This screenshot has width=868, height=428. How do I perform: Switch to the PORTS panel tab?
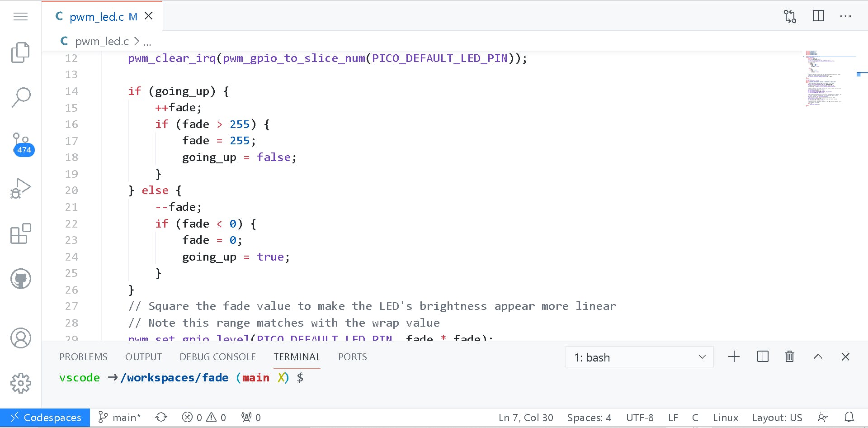(x=353, y=357)
